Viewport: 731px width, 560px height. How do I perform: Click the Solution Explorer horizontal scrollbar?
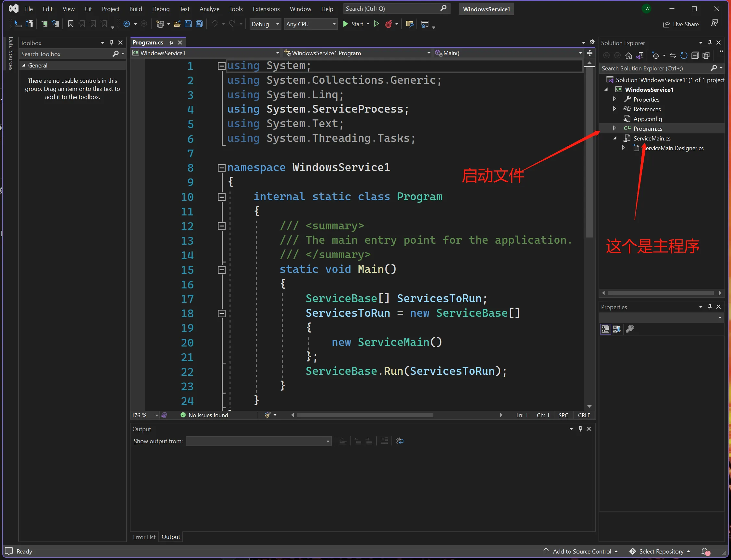pos(661,293)
